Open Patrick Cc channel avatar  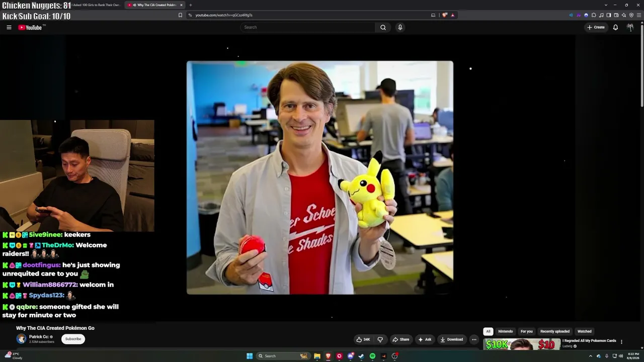click(x=21, y=339)
